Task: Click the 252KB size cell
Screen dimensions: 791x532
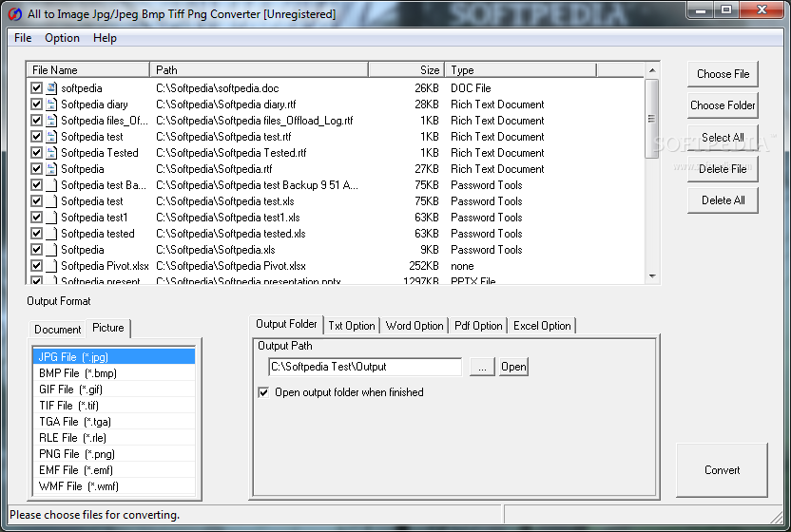Action: tap(424, 266)
